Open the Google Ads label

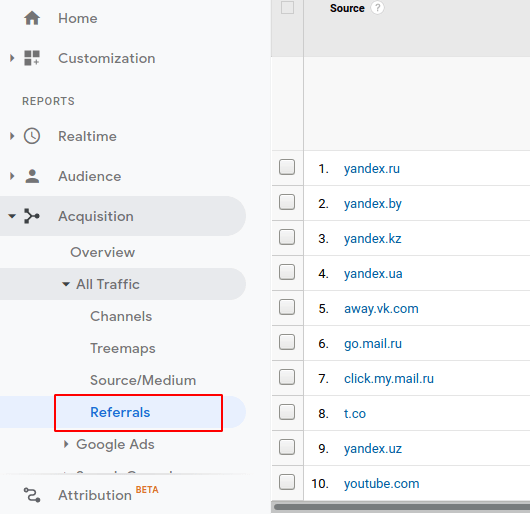point(115,444)
